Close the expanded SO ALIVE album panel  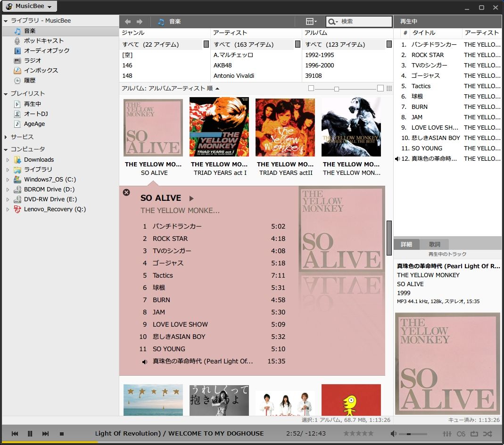(x=126, y=192)
